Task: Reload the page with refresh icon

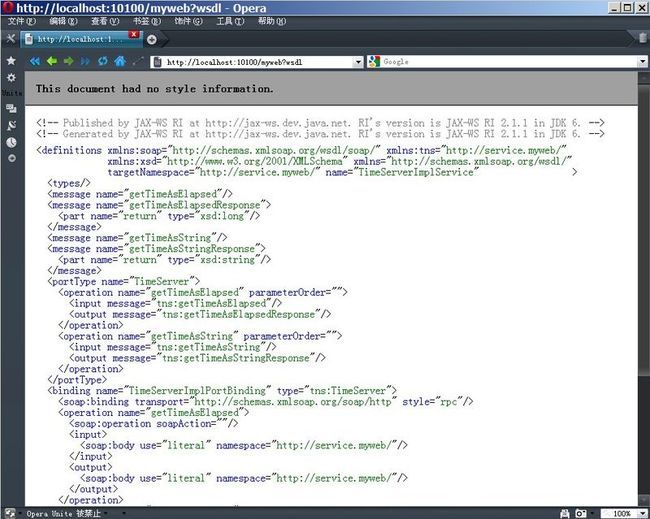Action: [x=102, y=61]
